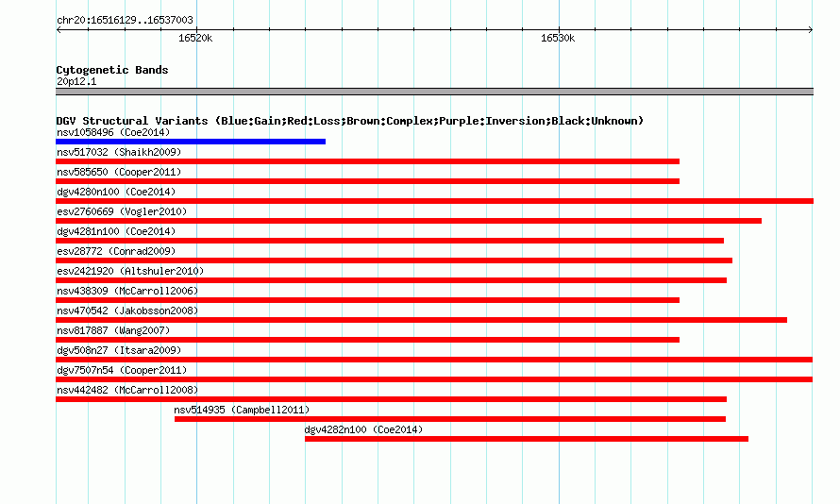Select the dgv4280n100 (Coe2014) label
The height and width of the screenshot is (504, 840).
point(116,192)
